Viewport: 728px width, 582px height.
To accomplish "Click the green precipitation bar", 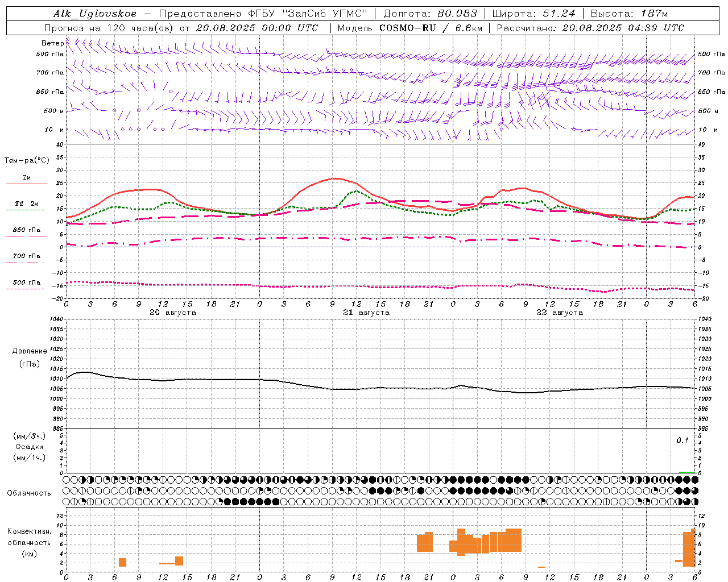I will [x=687, y=472].
